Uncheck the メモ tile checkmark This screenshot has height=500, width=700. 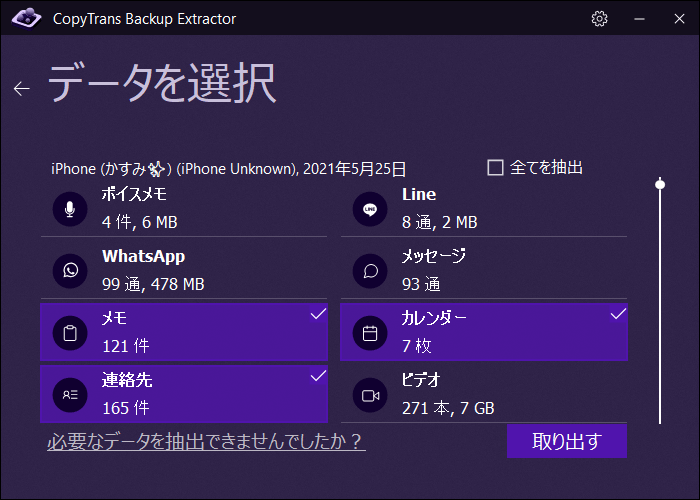click(x=318, y=314)
